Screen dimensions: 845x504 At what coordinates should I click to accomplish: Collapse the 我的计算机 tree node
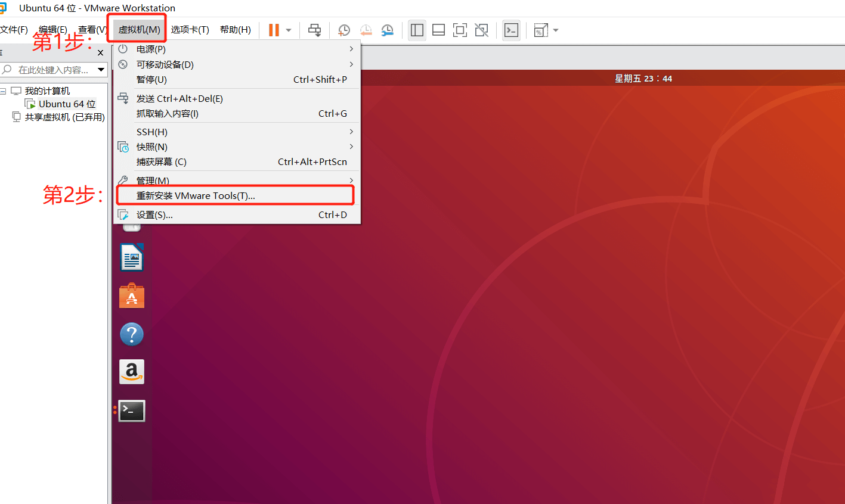tap(4, 91)
